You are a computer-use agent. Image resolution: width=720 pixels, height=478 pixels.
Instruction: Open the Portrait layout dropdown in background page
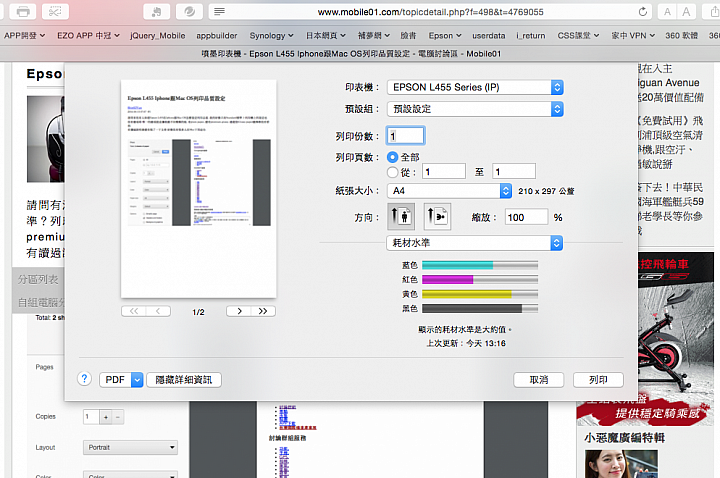coord(130,447)
